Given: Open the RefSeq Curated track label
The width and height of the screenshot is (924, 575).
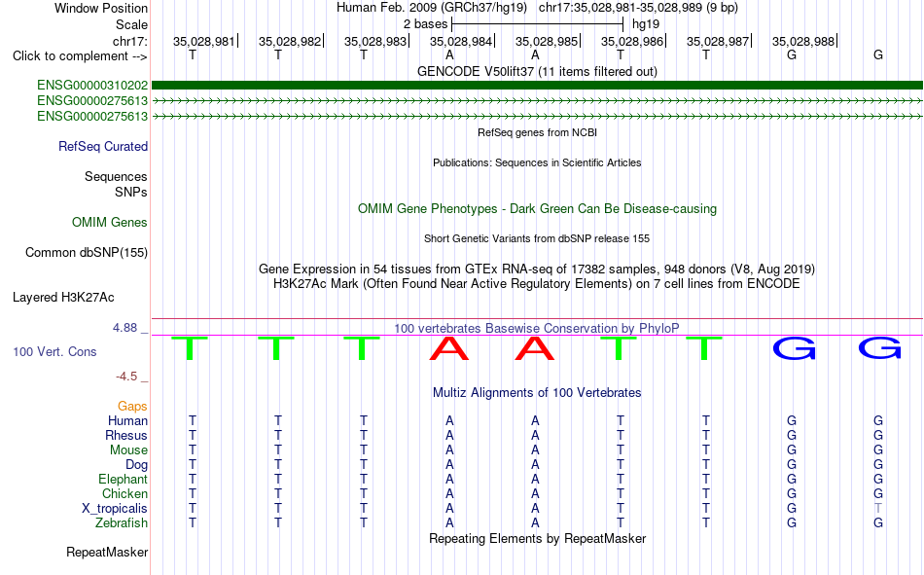Looking at the screenshot, I should [x=102, y=146].
